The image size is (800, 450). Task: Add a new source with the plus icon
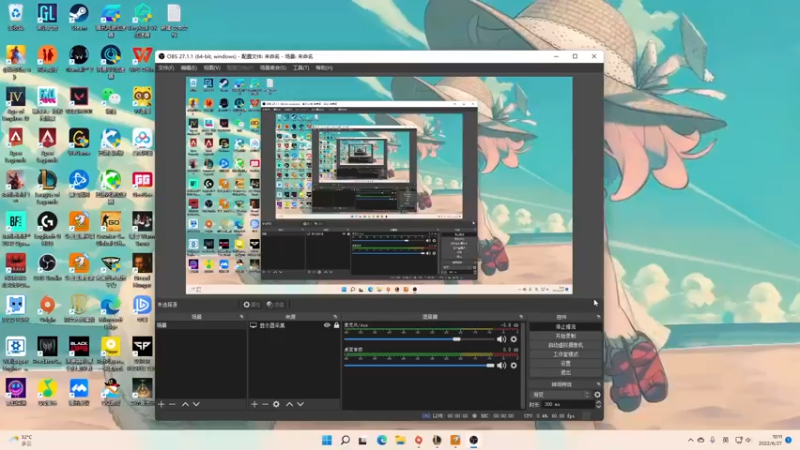pos(254,404)
